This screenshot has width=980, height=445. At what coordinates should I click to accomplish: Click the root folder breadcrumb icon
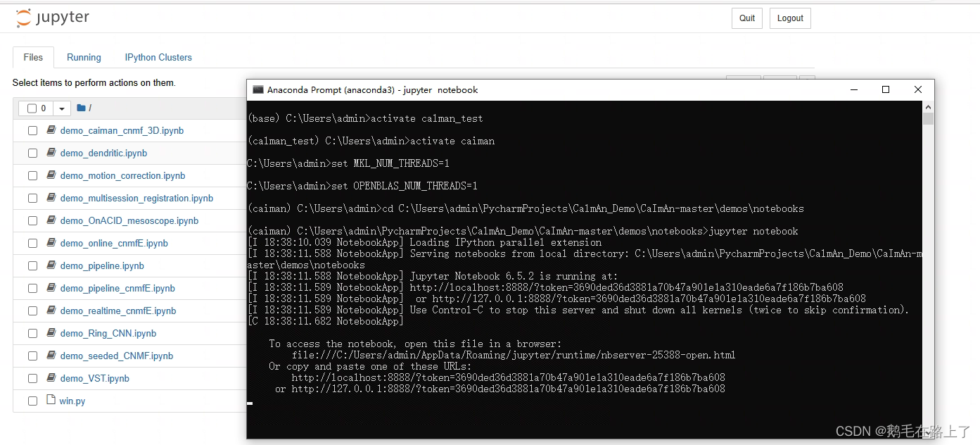coord(81,108)
